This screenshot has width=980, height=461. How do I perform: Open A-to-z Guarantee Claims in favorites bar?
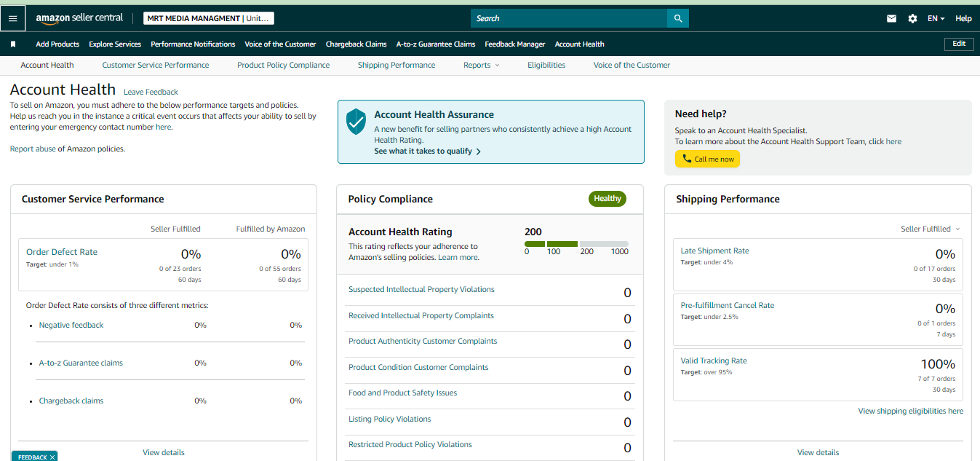pos(436,44)
